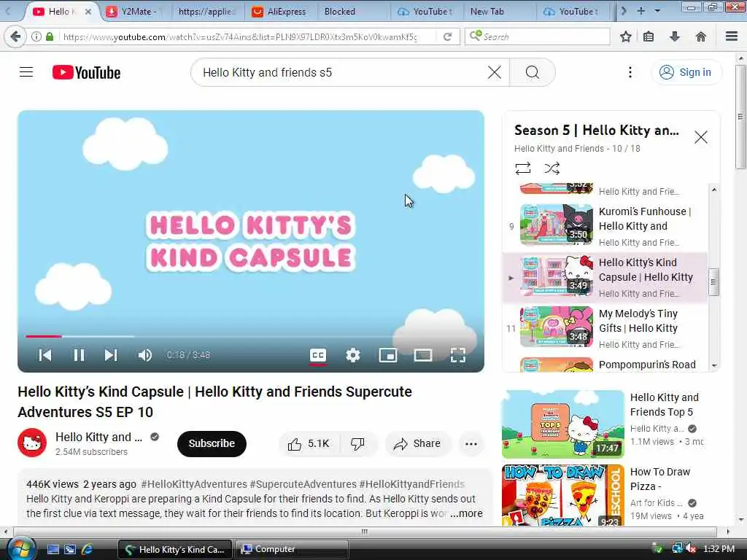
Task: Toggle shuffle playlist
Action: [551, 168]
